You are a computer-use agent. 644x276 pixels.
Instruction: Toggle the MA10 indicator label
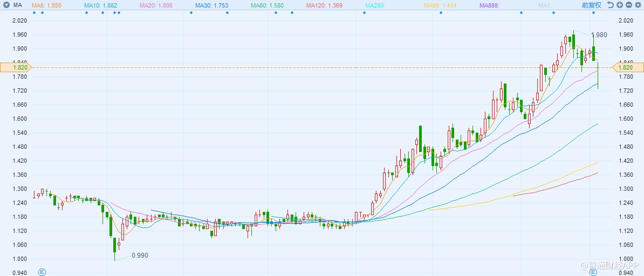pos(100,5)
